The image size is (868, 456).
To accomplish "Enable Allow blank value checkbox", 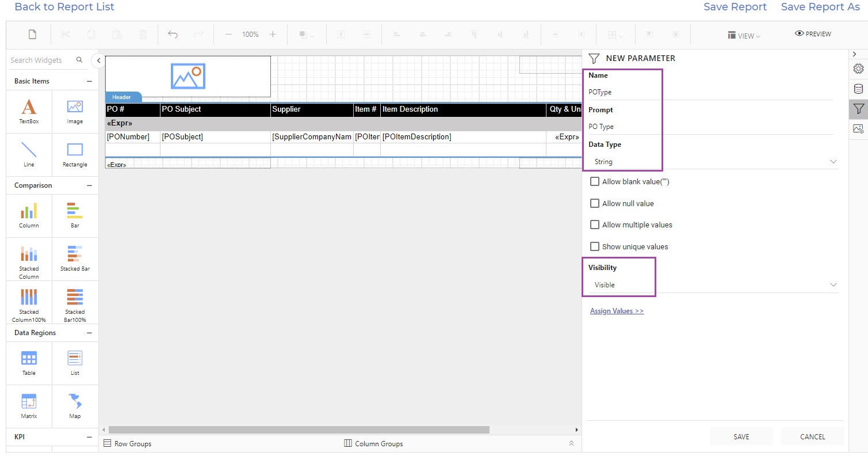I will tap(595, 182).
